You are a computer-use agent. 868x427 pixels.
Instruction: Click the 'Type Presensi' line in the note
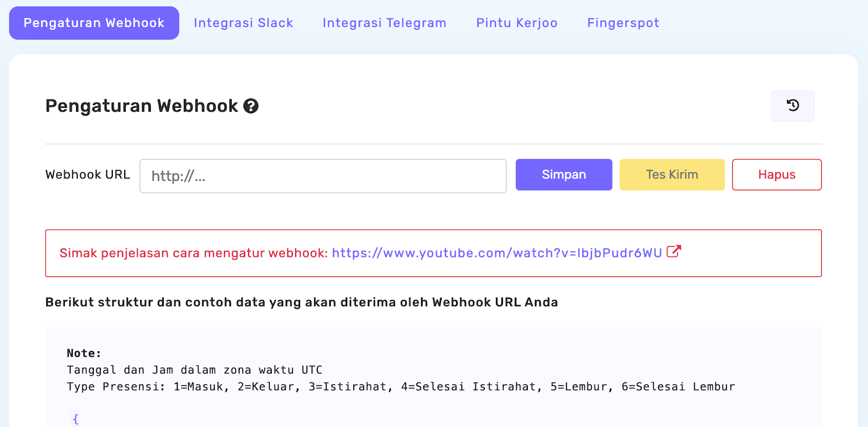[x=400, y=387]
